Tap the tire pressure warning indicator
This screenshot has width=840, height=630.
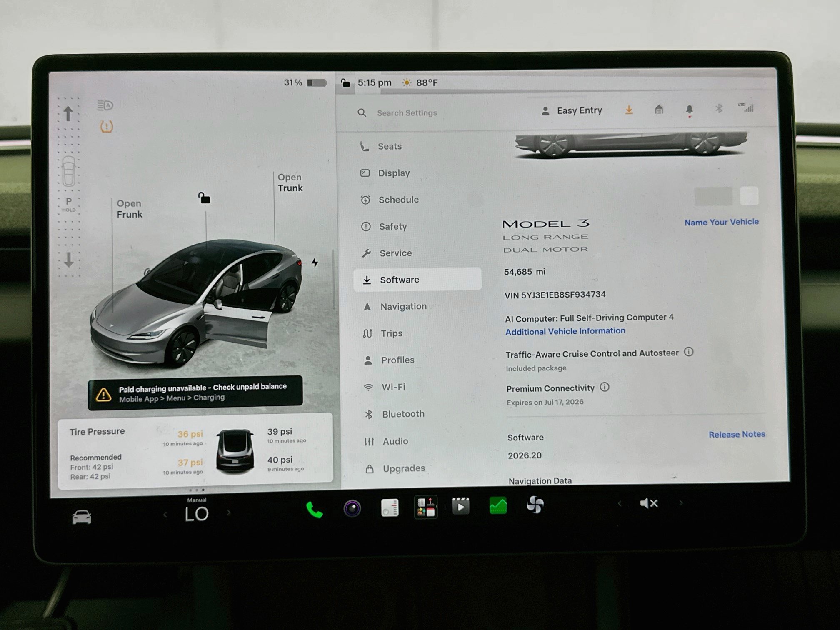[107, 126]
